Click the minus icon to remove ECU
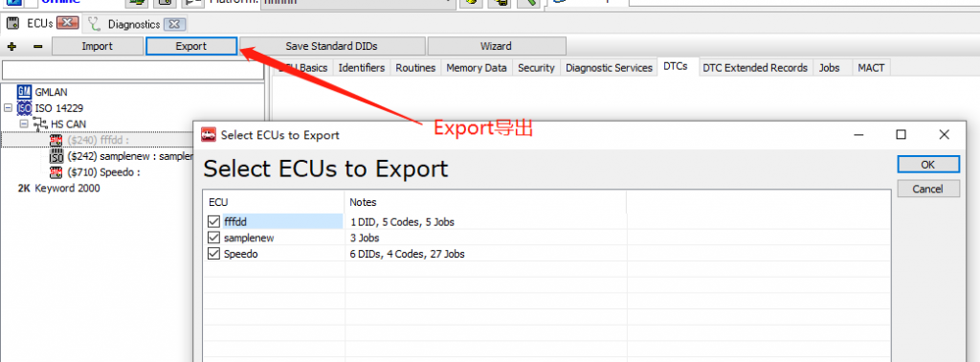The image size is (980, 362). (37, 46)
